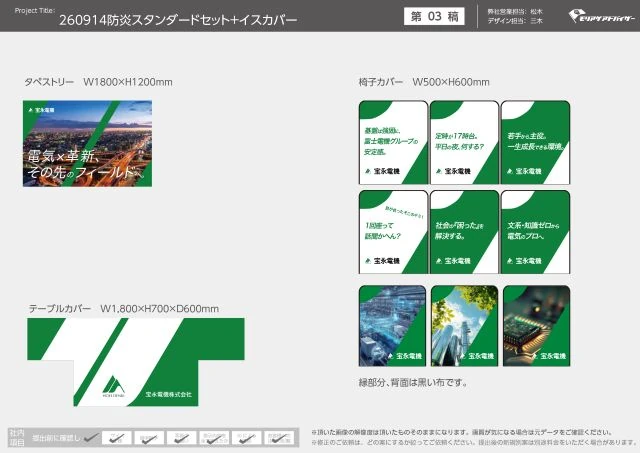Select the heading テーブルカバー W1,800×H700×D600mm

pos(124,309)
